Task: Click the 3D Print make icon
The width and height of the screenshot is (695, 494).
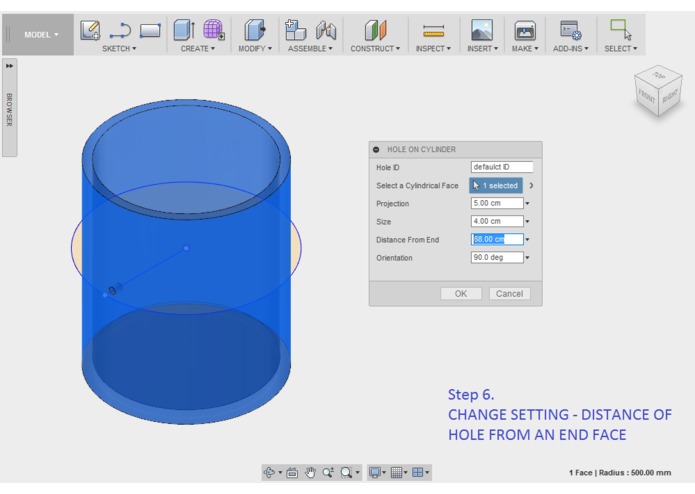Action: (525, 31)
